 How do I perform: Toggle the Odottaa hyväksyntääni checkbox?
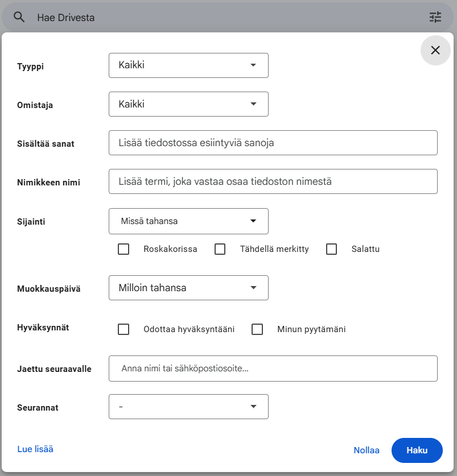point(123,329)
